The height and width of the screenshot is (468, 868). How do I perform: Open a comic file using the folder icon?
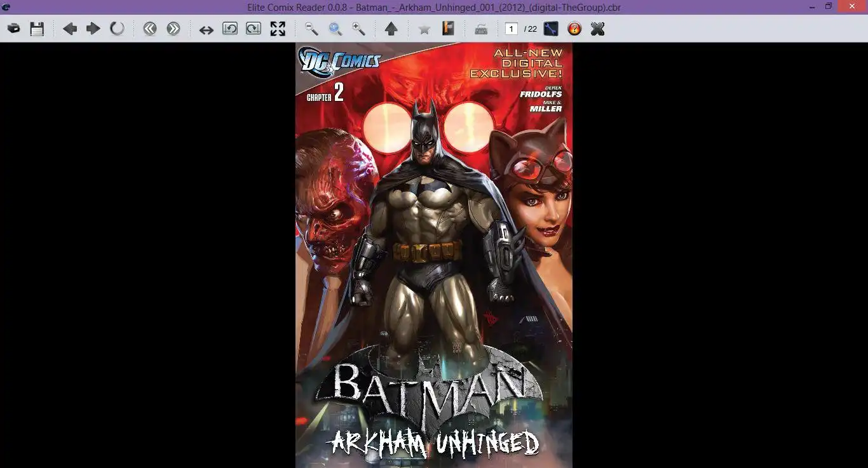point(13,29)
